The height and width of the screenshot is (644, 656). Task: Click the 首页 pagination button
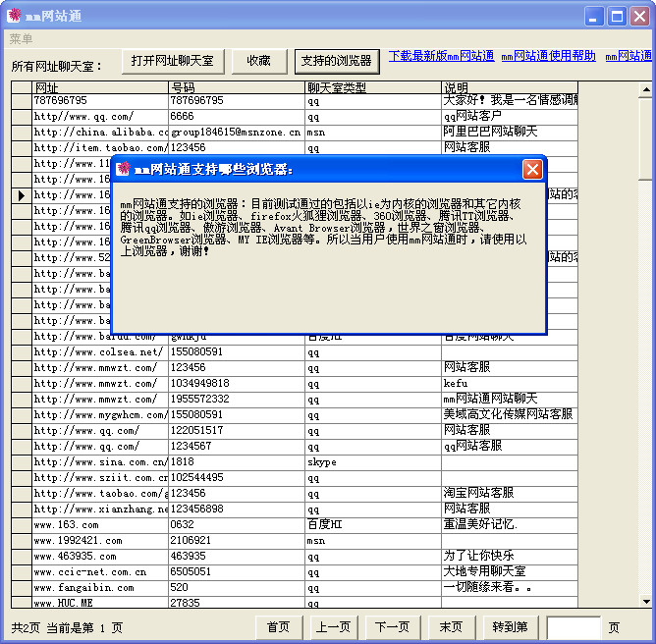(278, 627)
